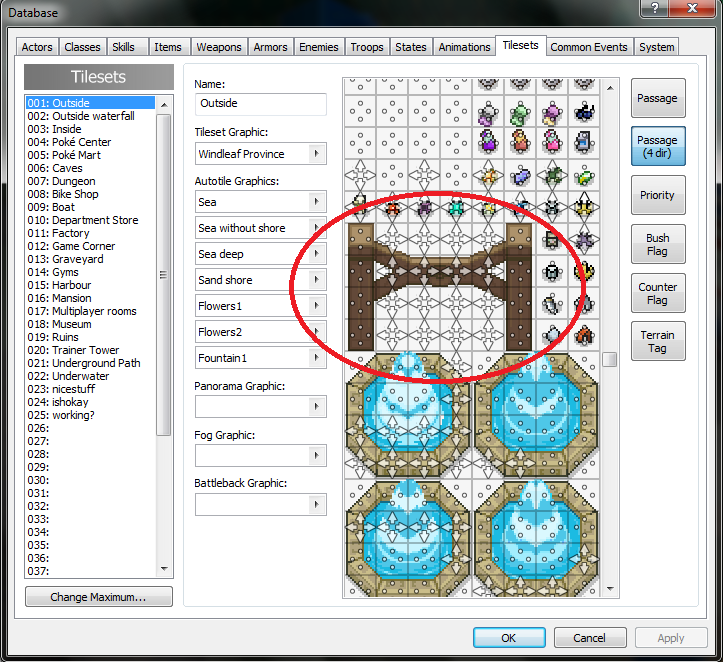The width and height of the screenshot is (723, 662).
Task: Toggle Passage (4 dir) mode
Action: [x=658, y=146]
